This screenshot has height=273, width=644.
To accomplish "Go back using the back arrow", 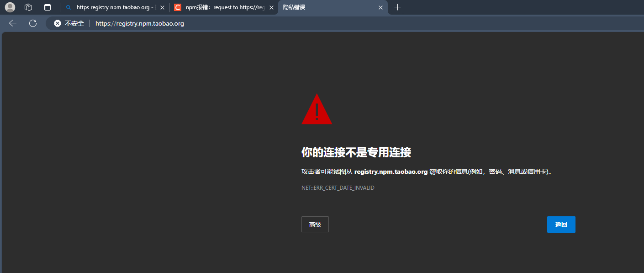I will (x=12, y=23).
